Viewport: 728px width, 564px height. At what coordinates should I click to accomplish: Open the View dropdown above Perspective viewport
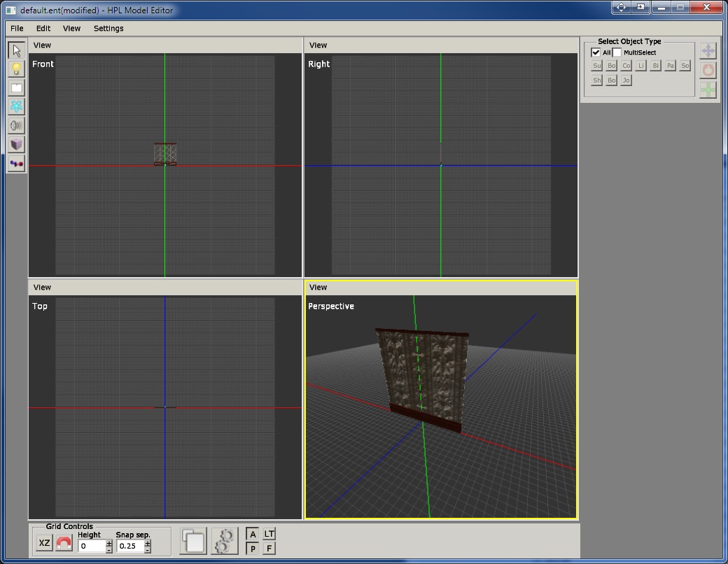point(318,287)
